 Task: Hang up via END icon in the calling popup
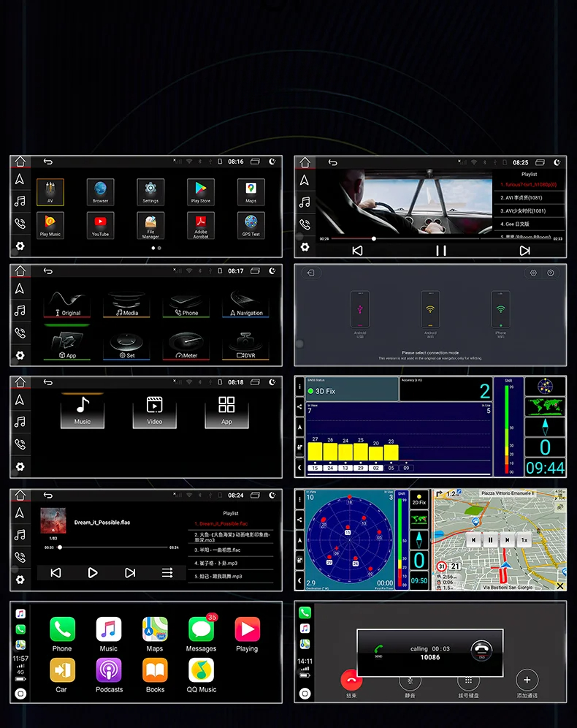pyautogui.click(x=481, y=650)
